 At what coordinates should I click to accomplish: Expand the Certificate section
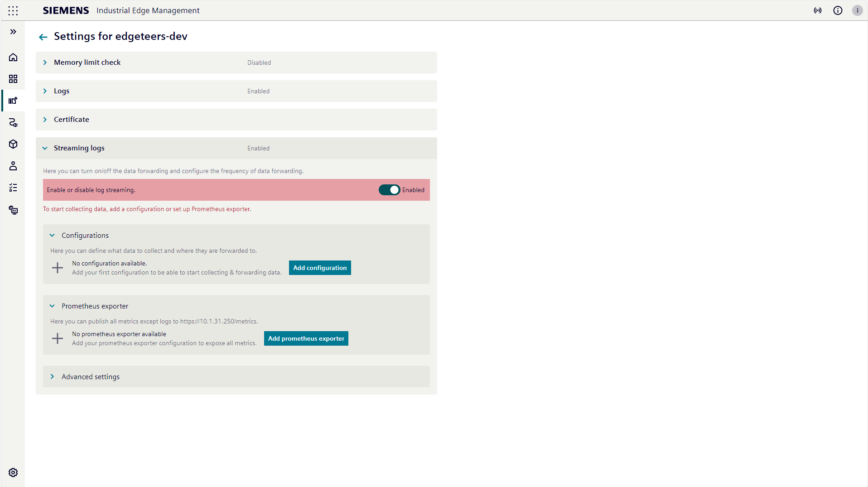pos(236,120)
